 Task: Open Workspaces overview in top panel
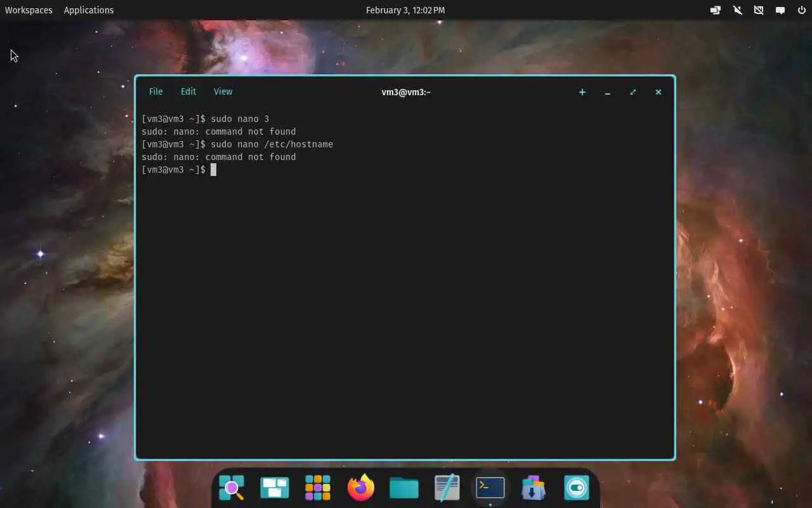29,10
